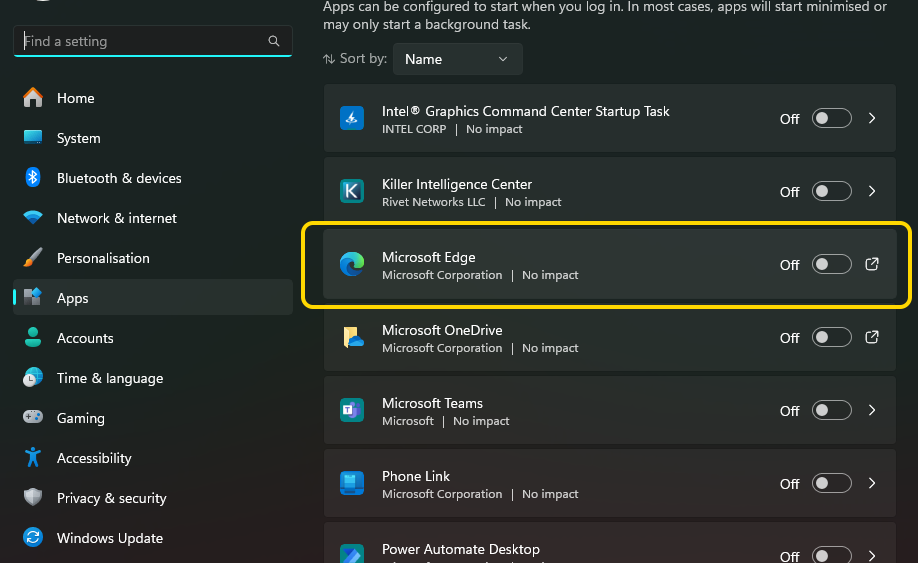Screen dimensions: 918x563
Task: Click the Microsoft OneDrive app name text
Action: pos(442,330)
